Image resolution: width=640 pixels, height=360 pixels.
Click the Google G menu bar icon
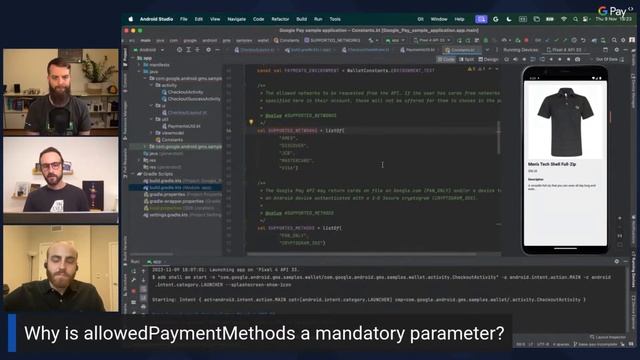[496, 19]
